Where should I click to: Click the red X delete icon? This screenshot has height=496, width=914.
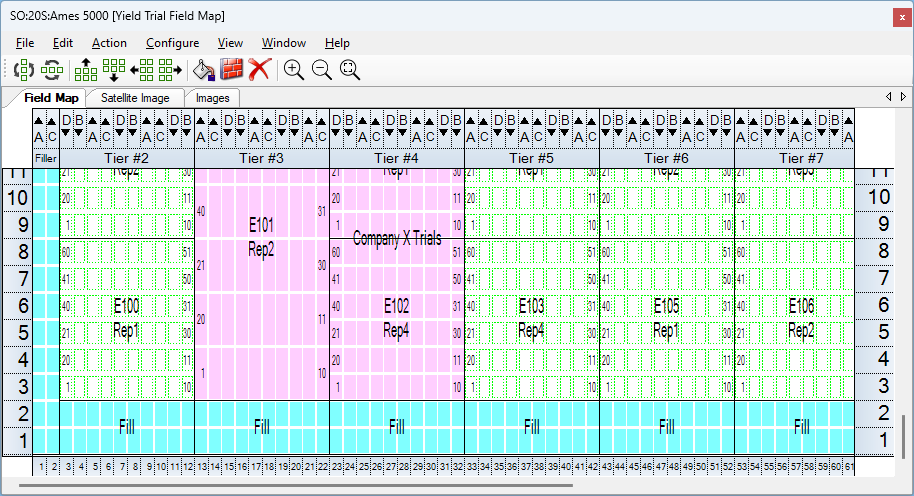coord(259,69)
